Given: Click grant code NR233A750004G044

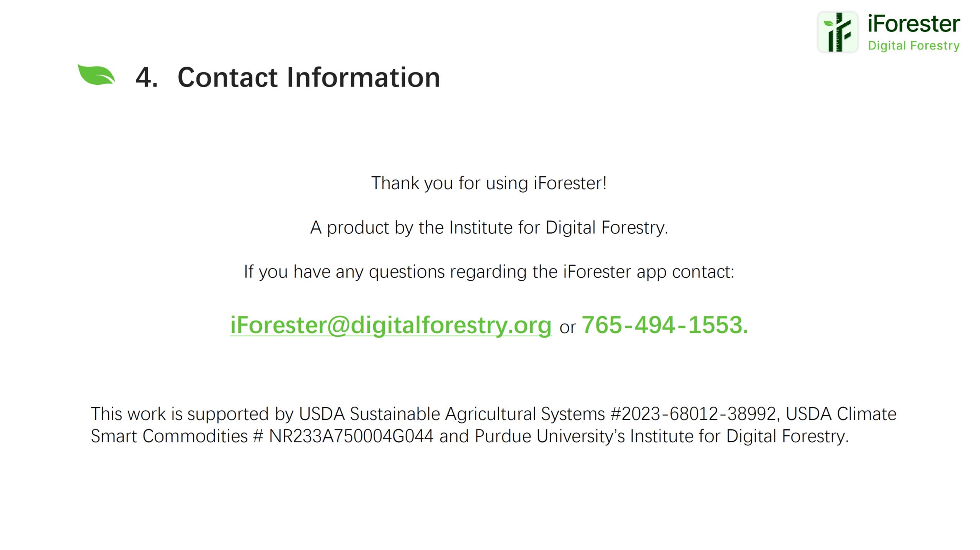Looking at the screenshot, I should 351,436.
